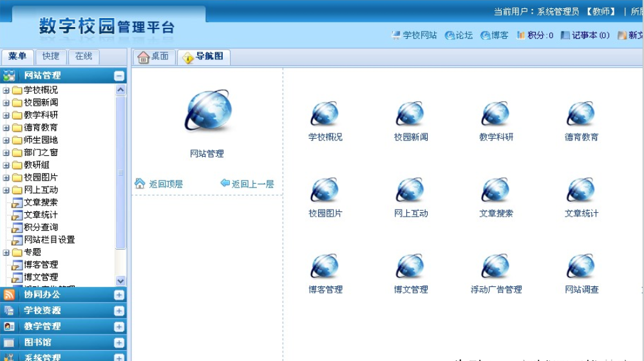The image size is (644, 361).
Task: Switch to the 菜单 tab
Action: [x=17, y=56]
